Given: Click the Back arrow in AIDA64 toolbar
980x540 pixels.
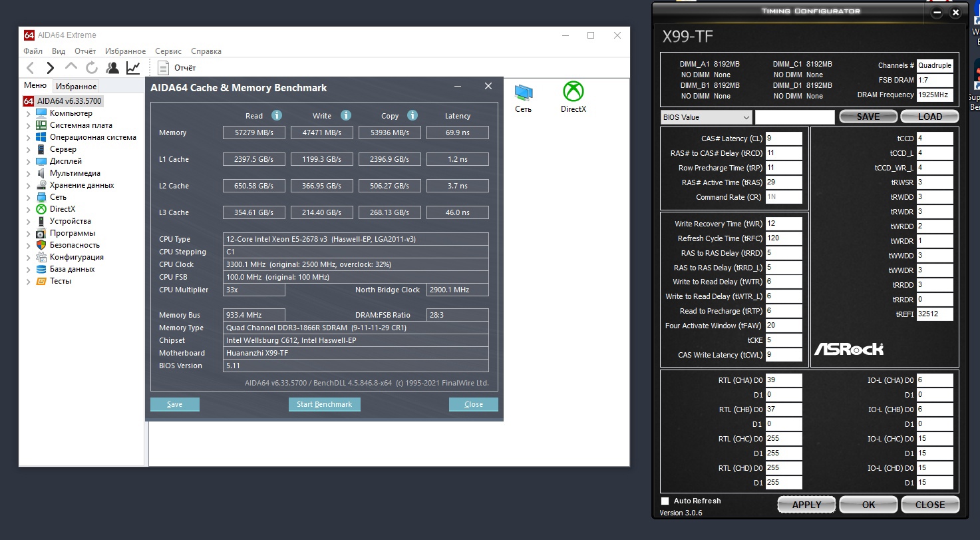Looking at the screenshot, I should click(30, 67).
